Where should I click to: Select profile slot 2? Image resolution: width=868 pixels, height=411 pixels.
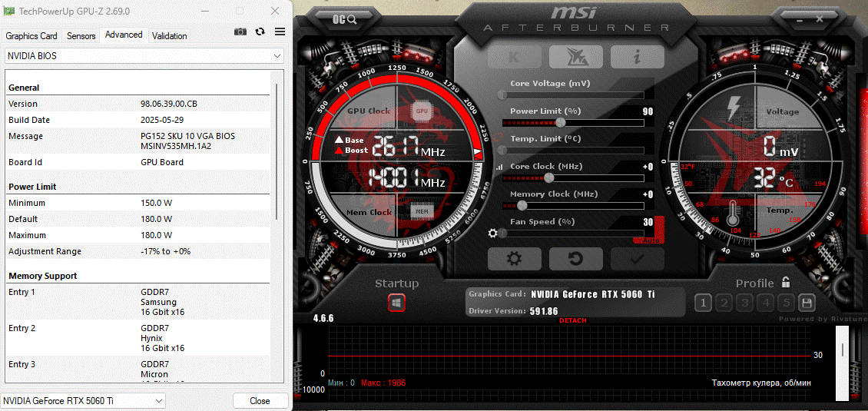(724, 303)
